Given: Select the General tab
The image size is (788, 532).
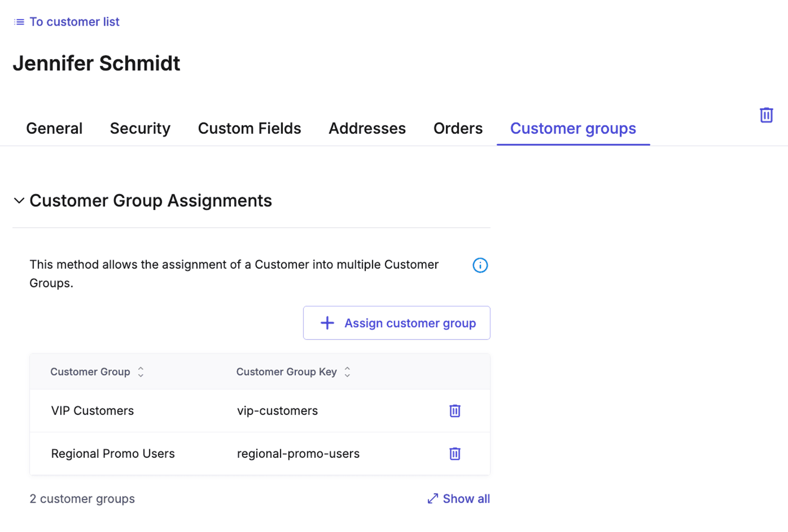Looking at the screenshot, I should pyautogui.click(x=54, y=128).
